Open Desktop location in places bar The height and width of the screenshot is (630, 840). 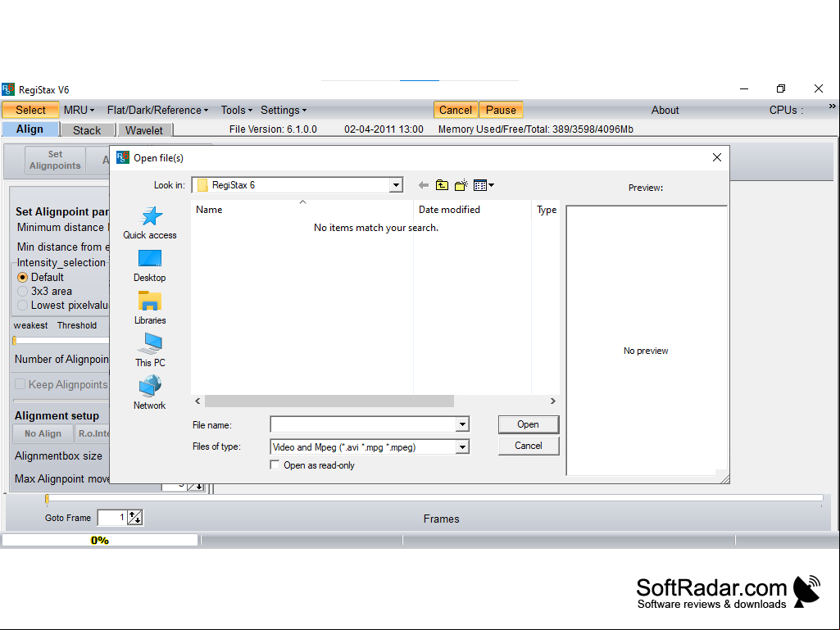pos(150,265)
